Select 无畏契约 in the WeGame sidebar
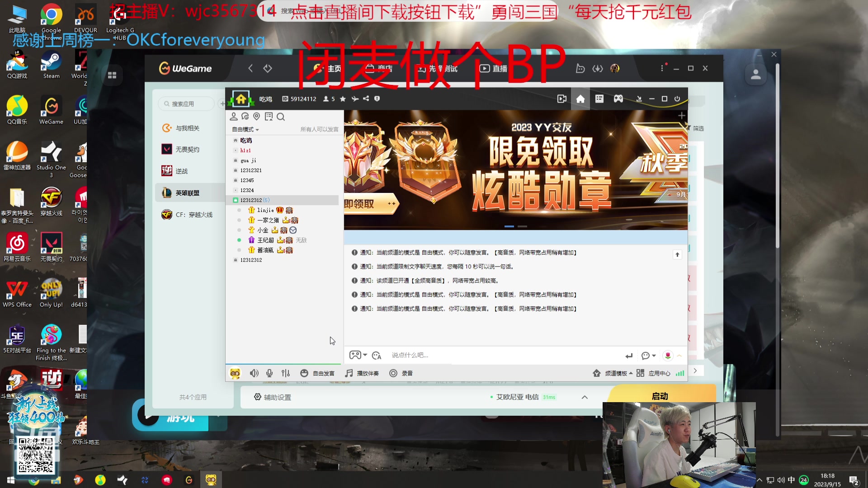This screenshot has width=868, height=488. coord(188,150)
